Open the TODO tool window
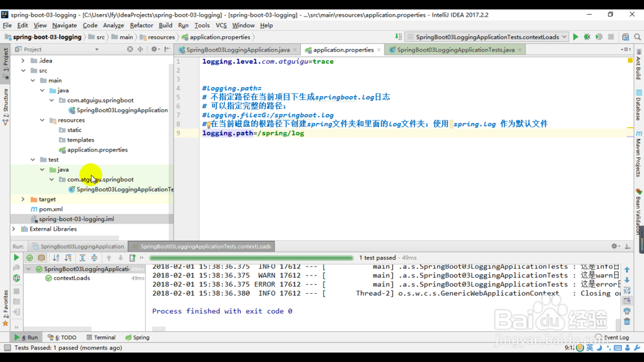The width and height of the screenshot is (644, 362). (62, 338)
